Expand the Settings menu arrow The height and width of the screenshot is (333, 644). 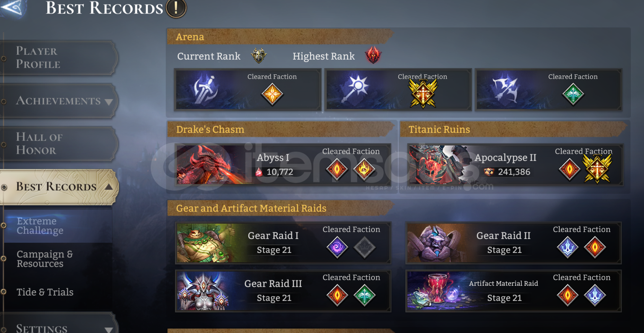[x=109, y=330]
